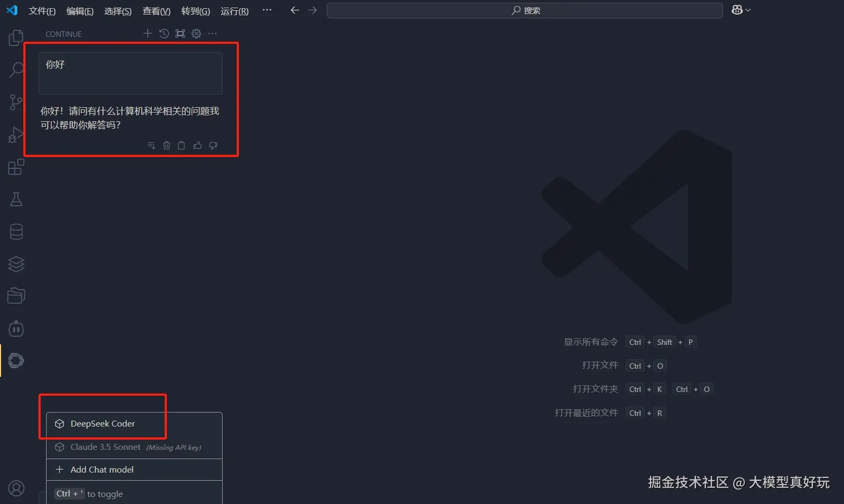Click the assistant reply text 你好！请问有什么
The height and width of the screenshot is (504, 844).
click(130, 118)
